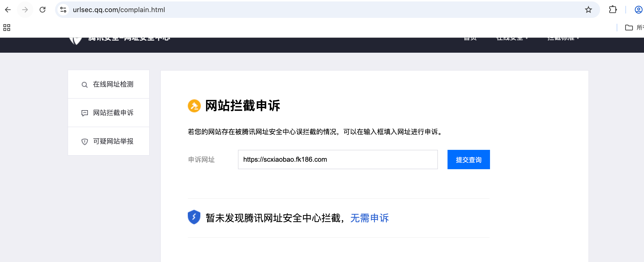The height and width of the screenshot is (262, 644).
Task: Reload the urlsec.qq.com page
Action: coord(42,10)
